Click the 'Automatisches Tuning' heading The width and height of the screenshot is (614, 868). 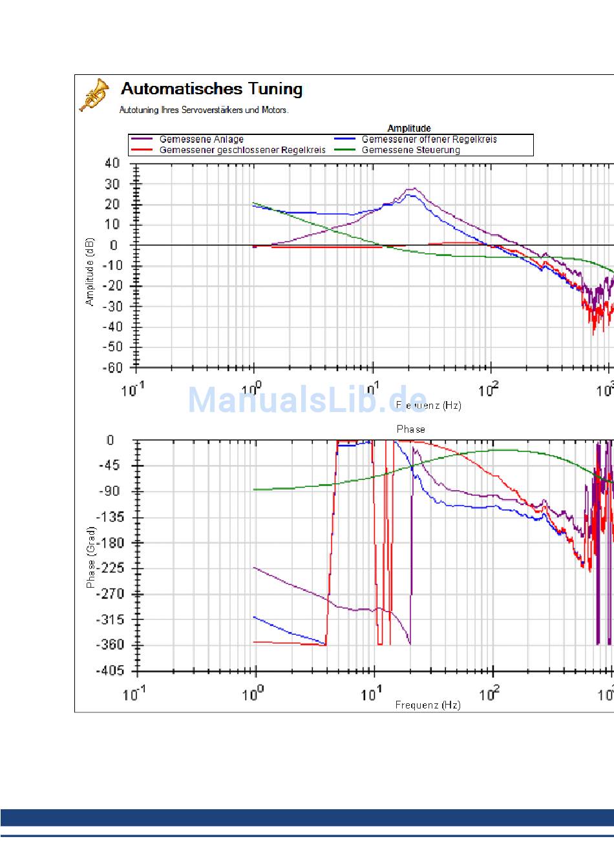pyautogui.click(x=212, y=88)
